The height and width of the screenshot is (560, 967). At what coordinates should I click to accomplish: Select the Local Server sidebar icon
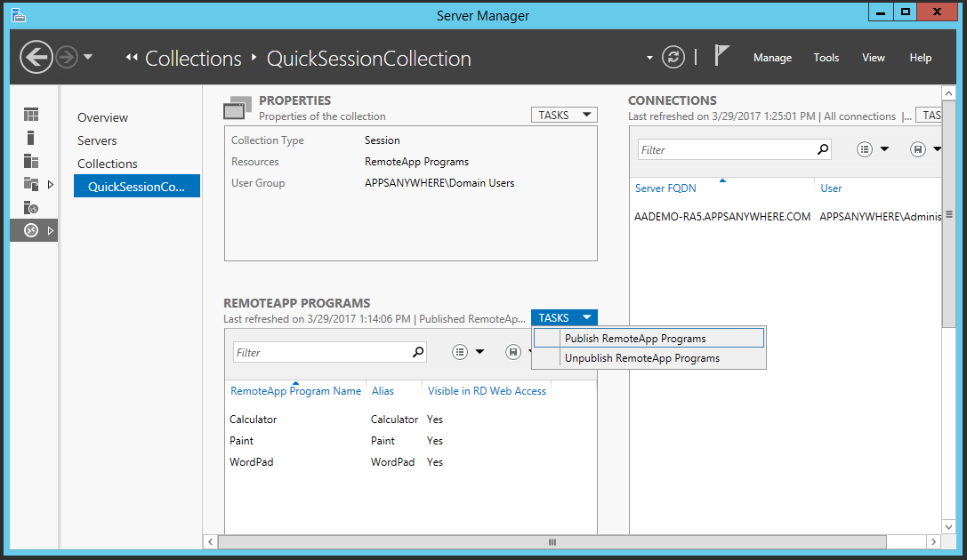31,138
